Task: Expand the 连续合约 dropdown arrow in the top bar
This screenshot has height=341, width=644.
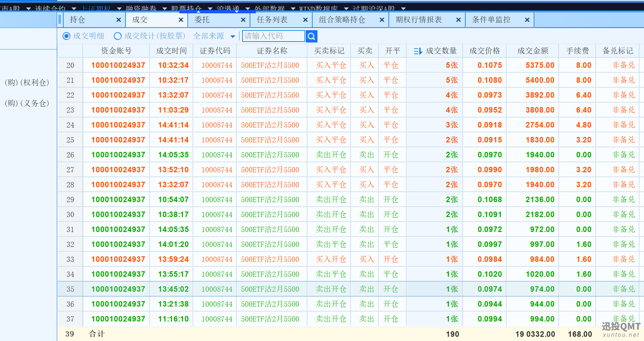Action: click(x=74, y=8)
